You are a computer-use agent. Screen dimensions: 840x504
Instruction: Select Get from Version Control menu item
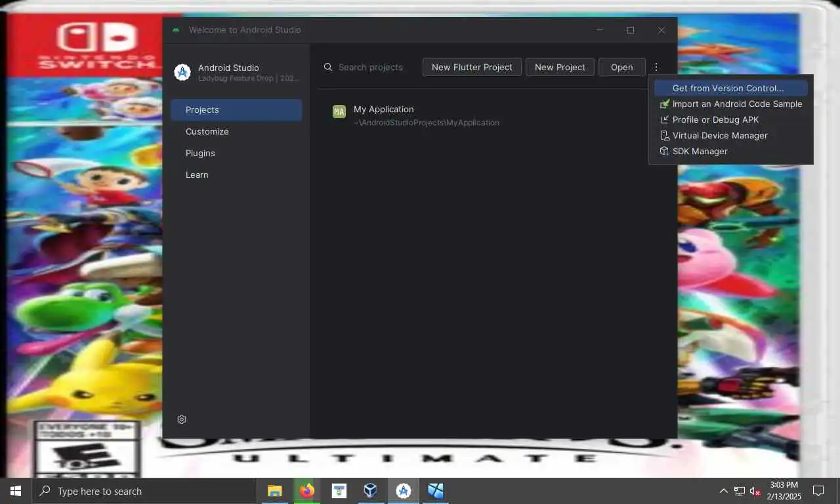point(731,88)
